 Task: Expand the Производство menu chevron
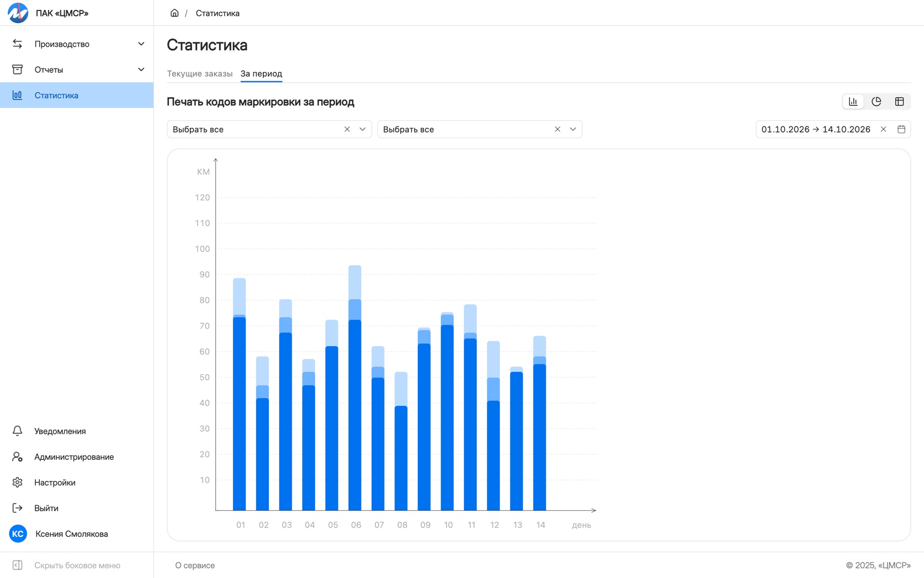(141, 44)
